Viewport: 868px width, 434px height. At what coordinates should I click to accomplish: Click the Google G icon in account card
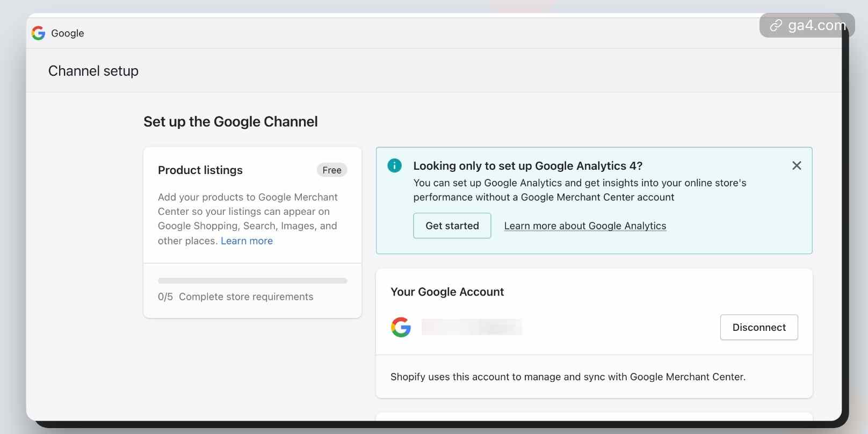(x=401, y=327)
